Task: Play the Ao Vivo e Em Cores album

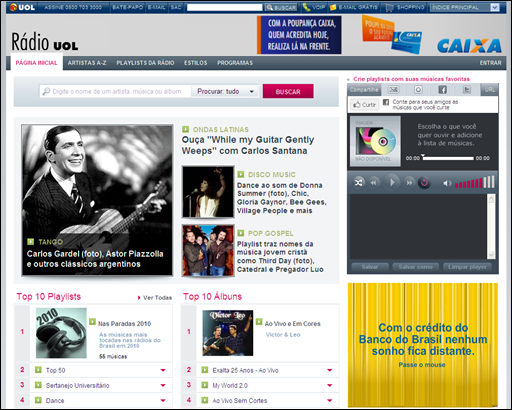Action: 259,322
